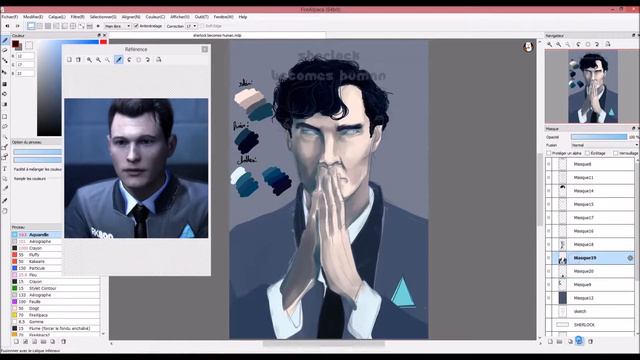Open the Afficher menu
Screen dimensions: 640x360
(x=180, y=17)
